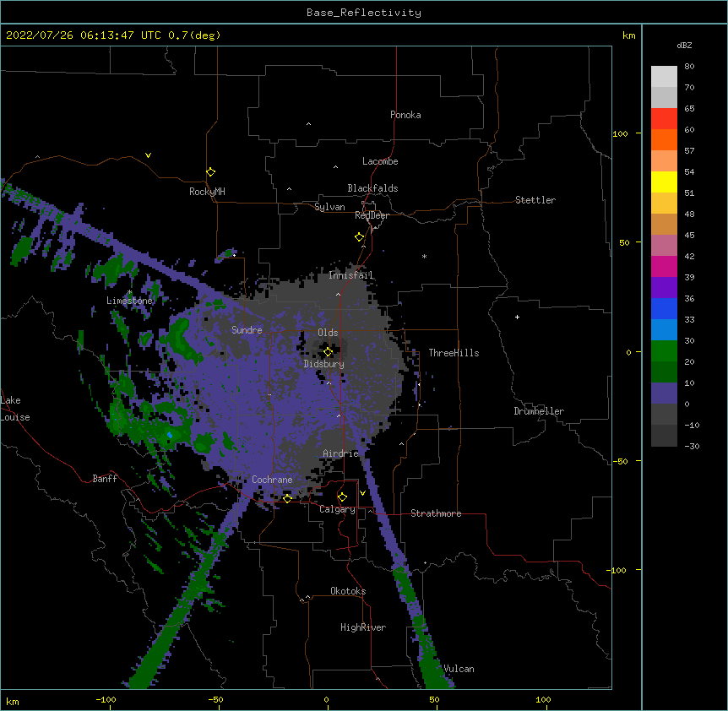The image size is (728, 711).
Task: Select the Vulcan city label
Action: click(x=459, y=669)
